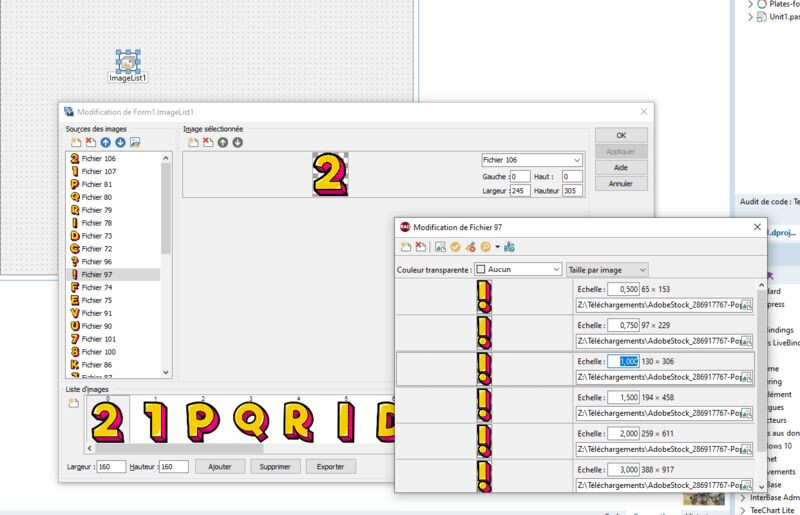Click the grey down arrow under Image sélectionnée
The height and width of the screenshot is (515, 800).
tap(238, 142)
